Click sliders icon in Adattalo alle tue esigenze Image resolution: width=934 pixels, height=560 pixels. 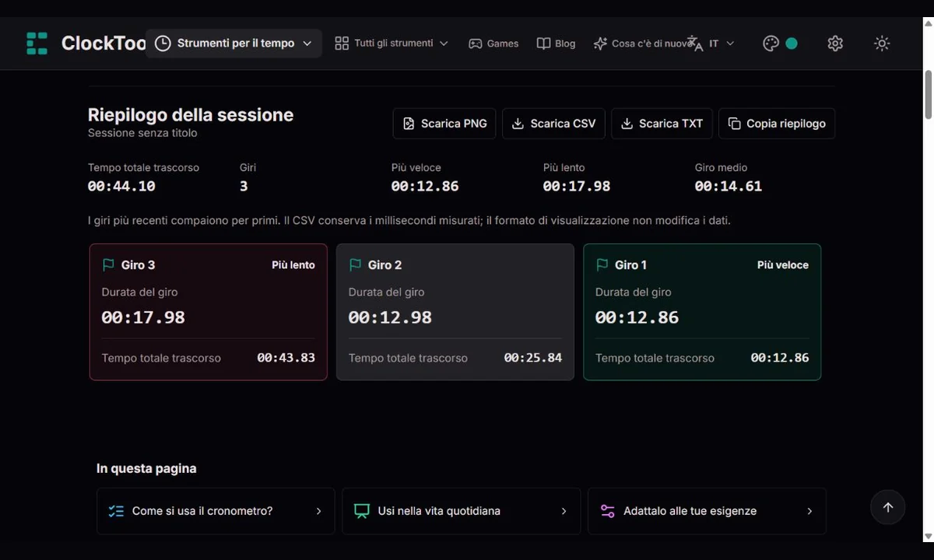pyautogui.click(x=608, y=511)
